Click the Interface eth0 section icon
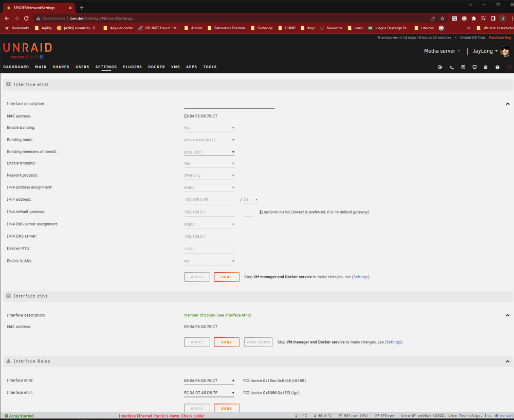This screenshot has width=514, height=420. coord(9,84)
